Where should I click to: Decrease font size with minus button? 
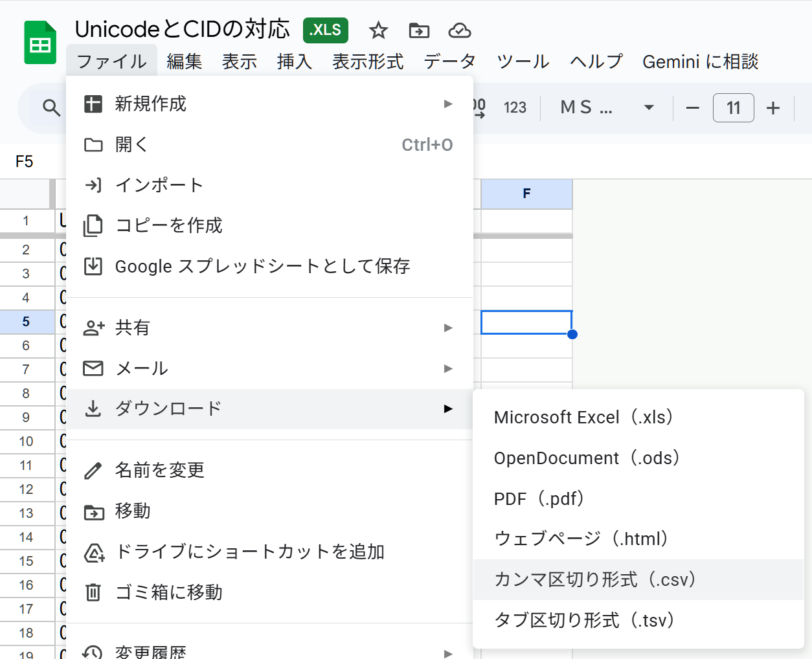(692, 107)
